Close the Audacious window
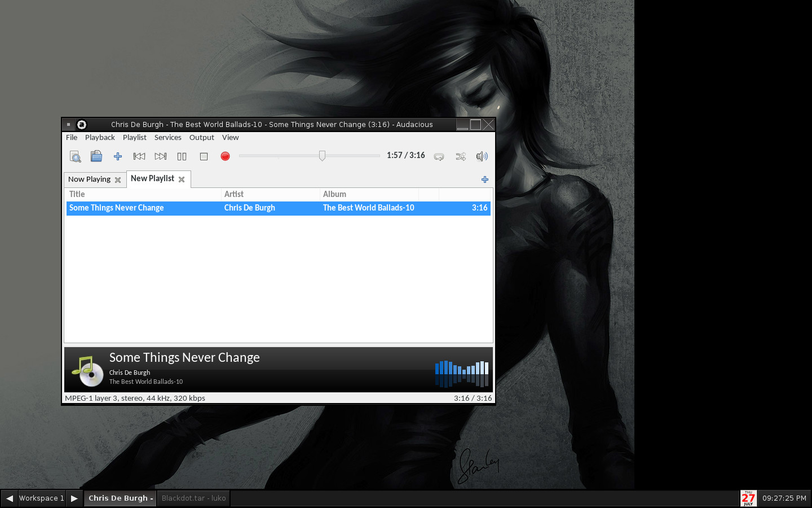Screen dimensions: 812x508 click(x=488, y=125)
